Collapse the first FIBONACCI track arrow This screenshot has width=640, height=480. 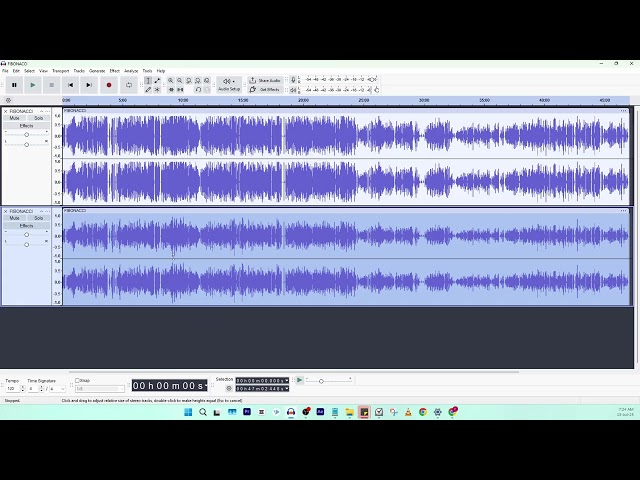point(41,111)
